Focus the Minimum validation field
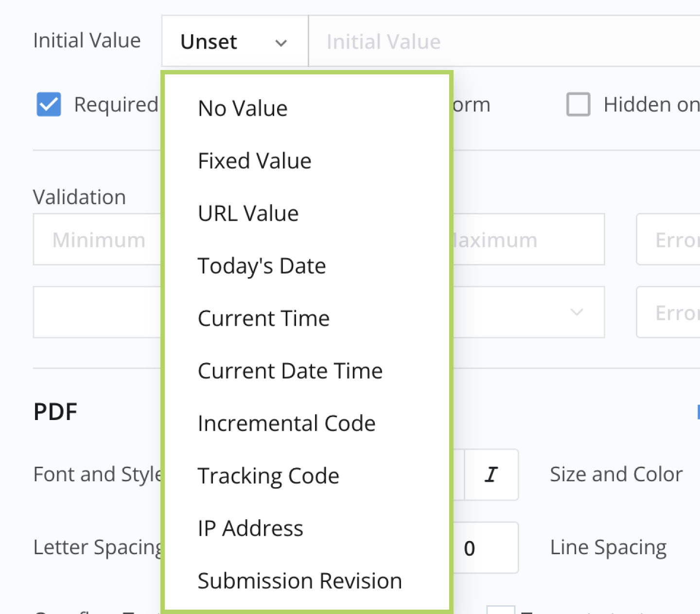 97,240
